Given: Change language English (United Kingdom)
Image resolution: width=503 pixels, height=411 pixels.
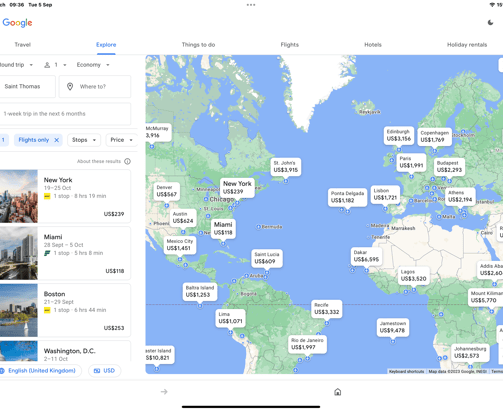Looking at the screenshot, I should [40, 371].
